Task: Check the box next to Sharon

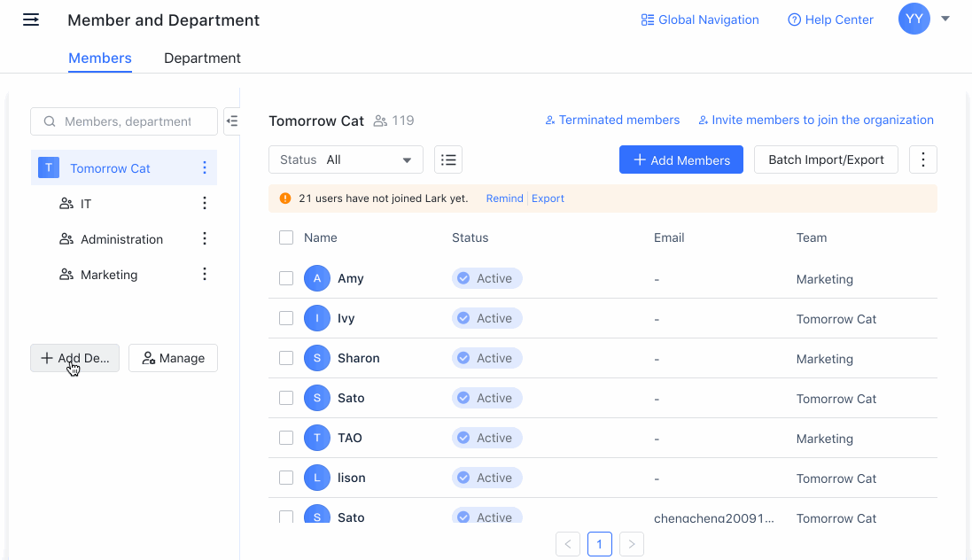Action: point(286,358)
